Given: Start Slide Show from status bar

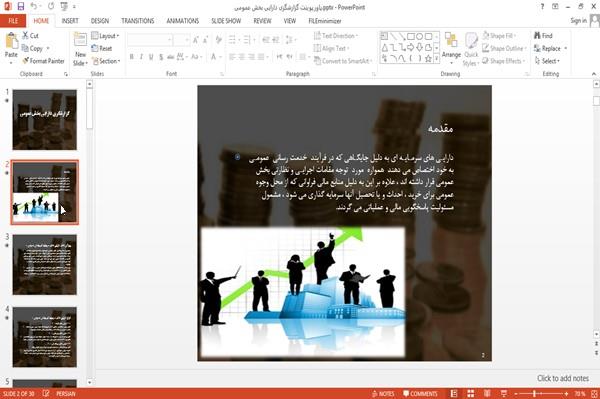Looking at the screenshot, I should point(504,394).
